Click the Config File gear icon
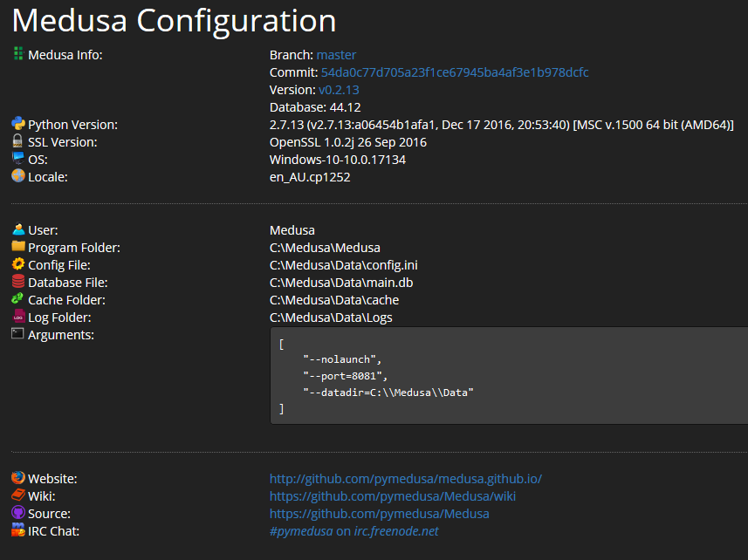748x560 pixels. (17, 264)
